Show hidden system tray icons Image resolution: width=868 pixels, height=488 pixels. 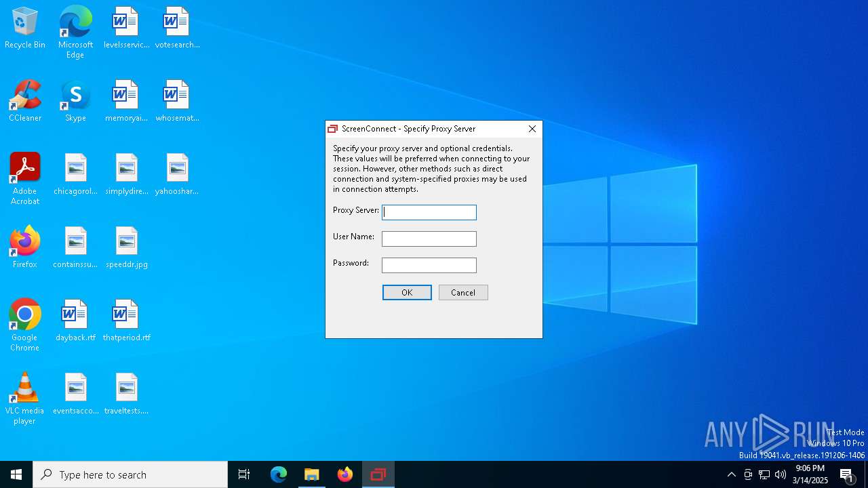click(732, 474)
